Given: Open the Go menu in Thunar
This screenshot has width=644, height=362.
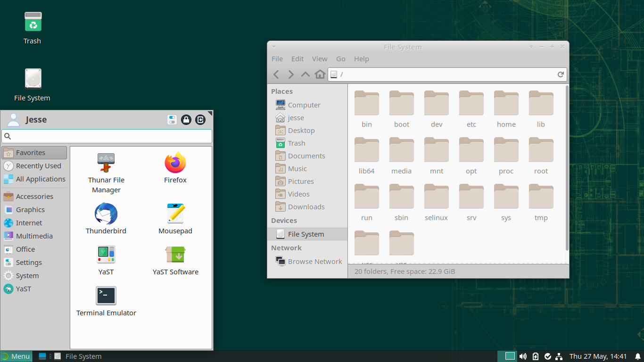Looking at the screenshot, I should (x=341, y=59).
